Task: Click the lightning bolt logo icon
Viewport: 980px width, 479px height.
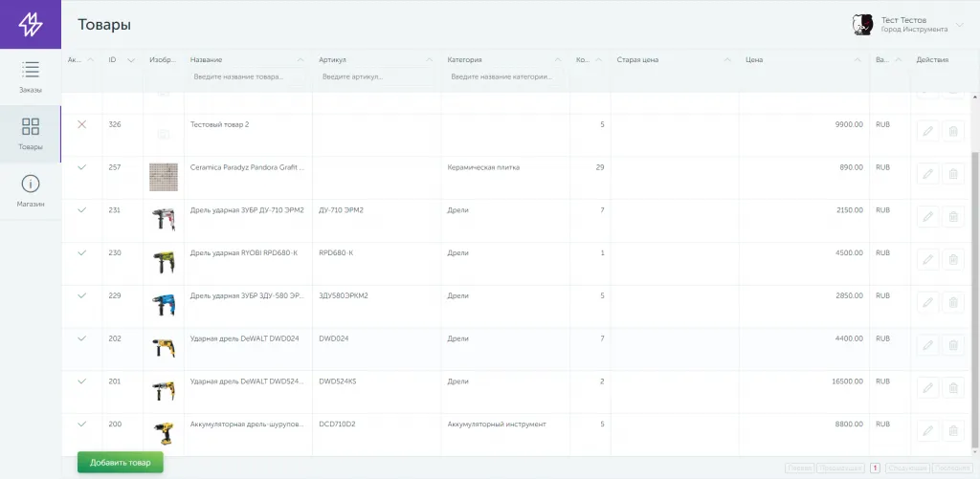Action: click(31, 24)
